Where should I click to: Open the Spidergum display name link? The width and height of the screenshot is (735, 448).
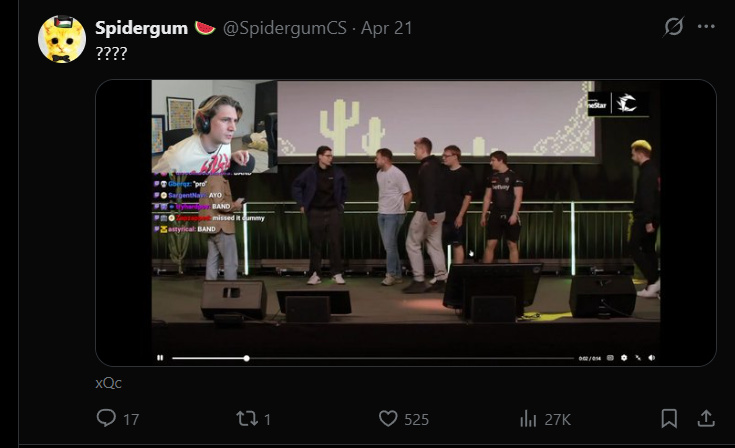pyautogui.click(x=141, y=28)
